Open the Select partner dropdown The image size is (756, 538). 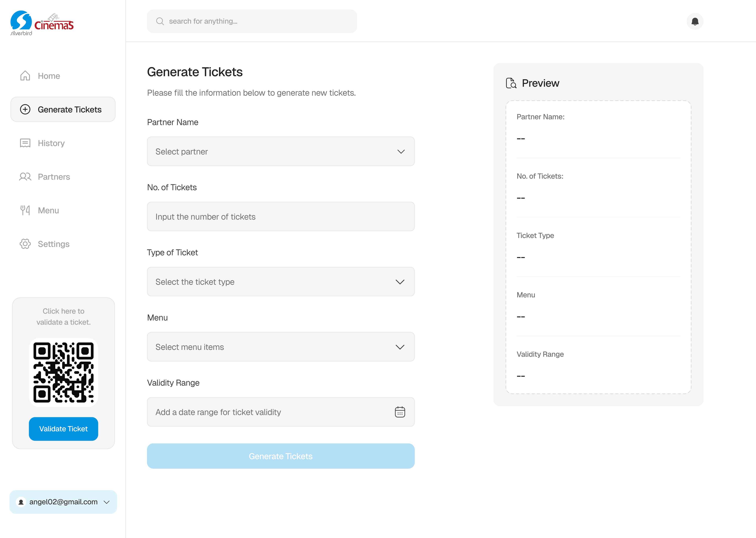point(281,151)
